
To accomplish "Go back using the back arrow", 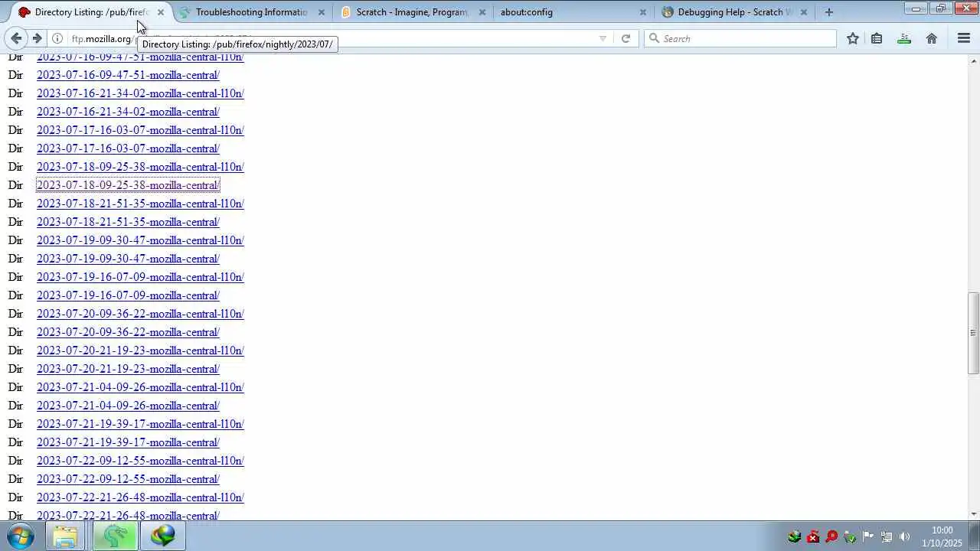I will coord(16,38).
